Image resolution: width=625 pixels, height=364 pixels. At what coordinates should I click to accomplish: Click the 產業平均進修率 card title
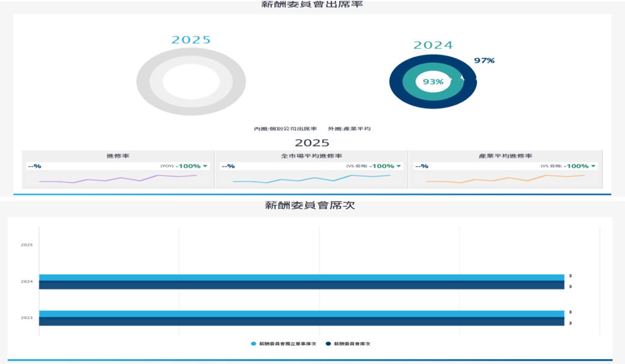tap(506, 156)
